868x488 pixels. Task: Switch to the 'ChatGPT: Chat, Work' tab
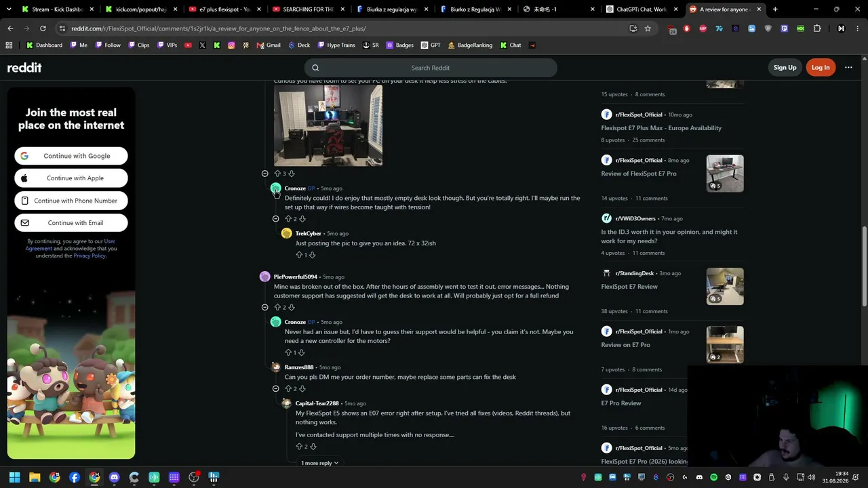tap(643, 9)
